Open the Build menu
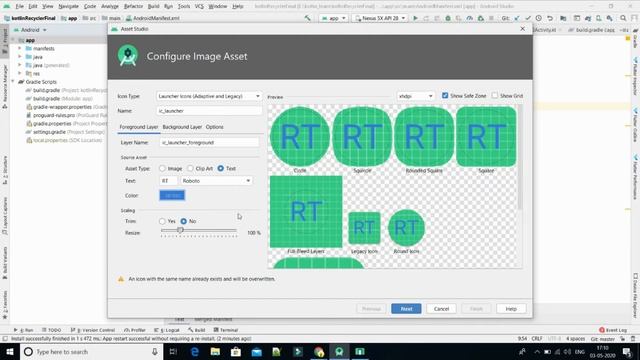 click(153, 6)
